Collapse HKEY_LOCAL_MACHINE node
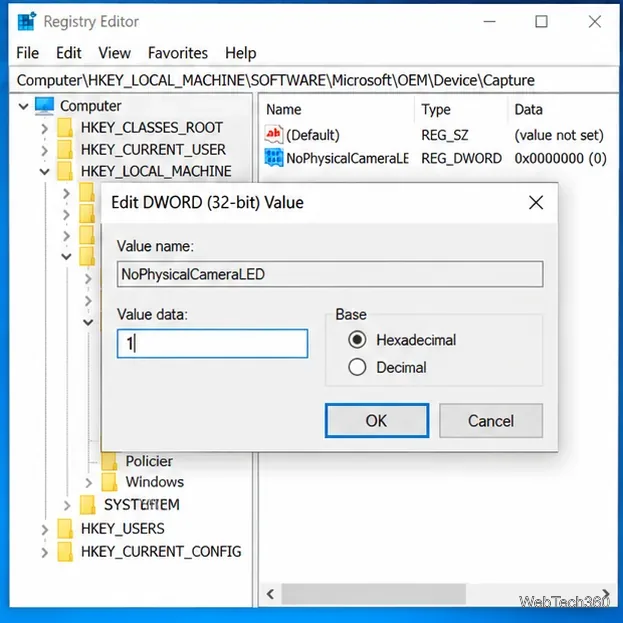 44,172
